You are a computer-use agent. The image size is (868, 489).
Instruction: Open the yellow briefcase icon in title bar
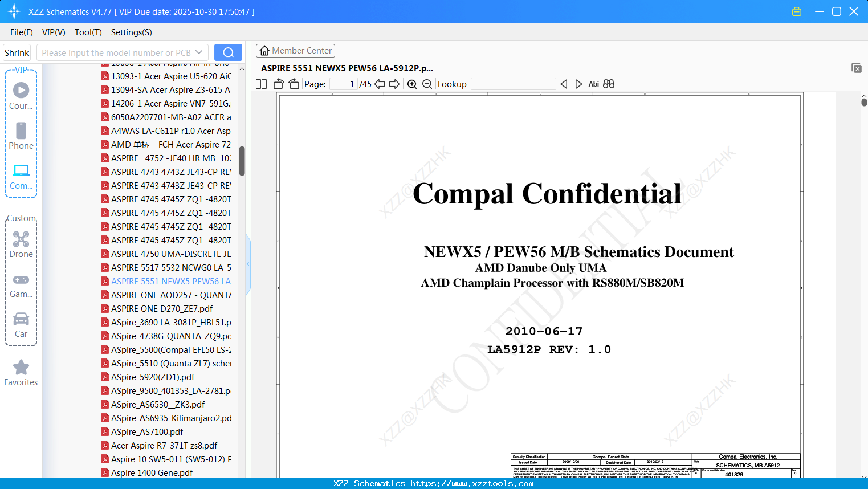click(797, 11)
